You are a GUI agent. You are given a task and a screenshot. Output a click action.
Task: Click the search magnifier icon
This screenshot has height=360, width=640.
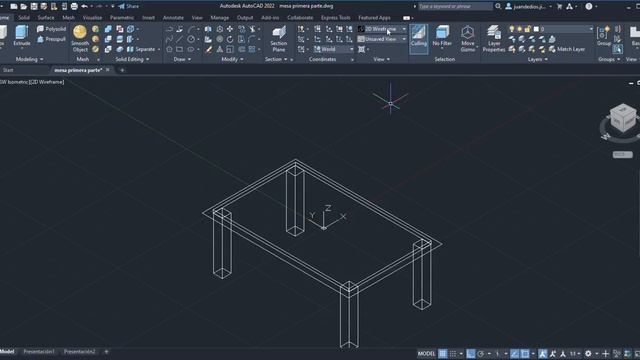pos(498,6)
